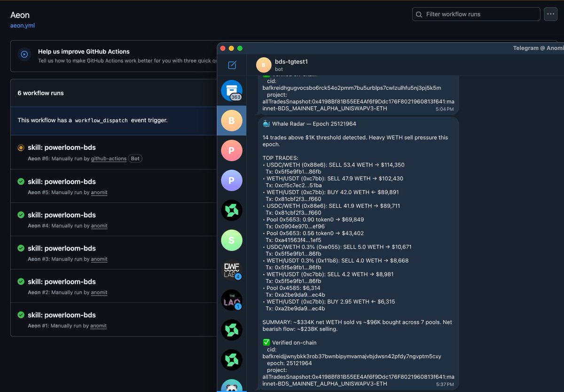This screenshot has height=392, width=564.
Task: Click cid bafkreidjjwnybkk3rob37... text
Action: click(x=352, y=356)
